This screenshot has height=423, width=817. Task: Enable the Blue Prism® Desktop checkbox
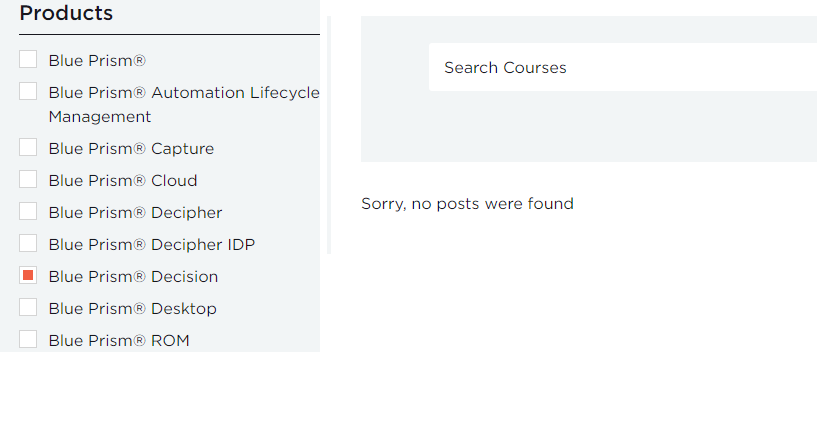pyautogui.click(x=28, y=308)
